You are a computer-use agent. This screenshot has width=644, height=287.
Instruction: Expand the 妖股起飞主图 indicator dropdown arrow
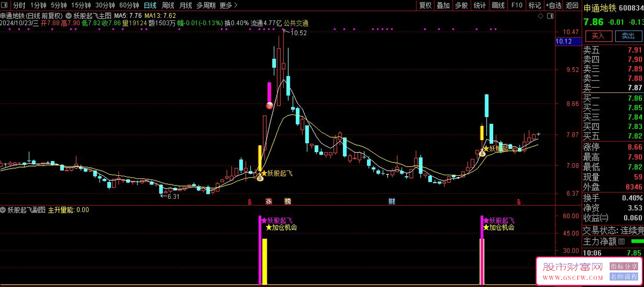[x=68, y=15]
